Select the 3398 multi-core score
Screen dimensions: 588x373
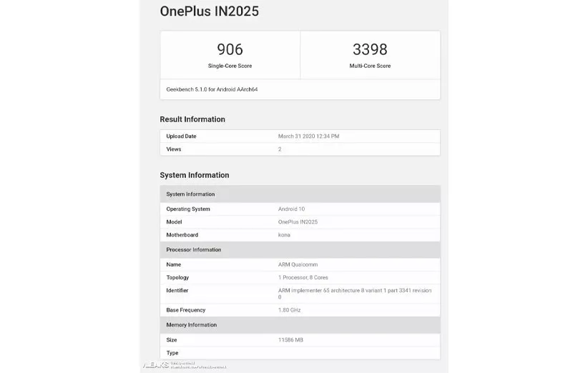[x=370, y=49]
